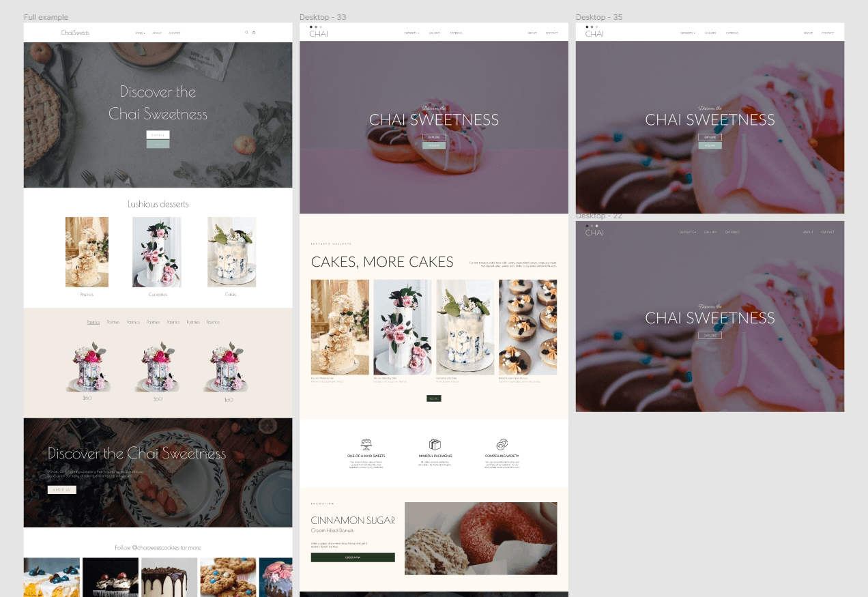Click the ChaiSweets logo in the Full example
This screenshot has height=597, width=868.
(74, 32)
